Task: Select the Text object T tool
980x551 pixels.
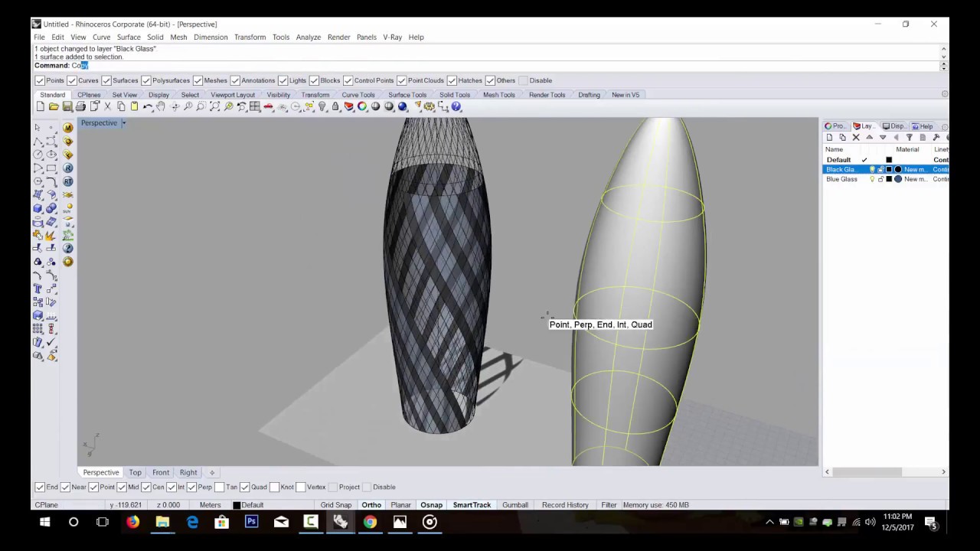Action: pos(38,289)
